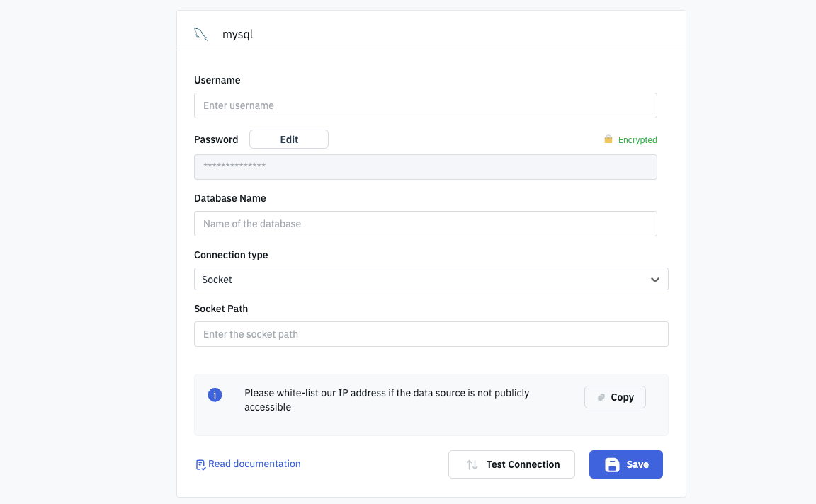This screenshot has width=816, height=504.
Task: Open the Read documentation link
Action: click(254, 464)
